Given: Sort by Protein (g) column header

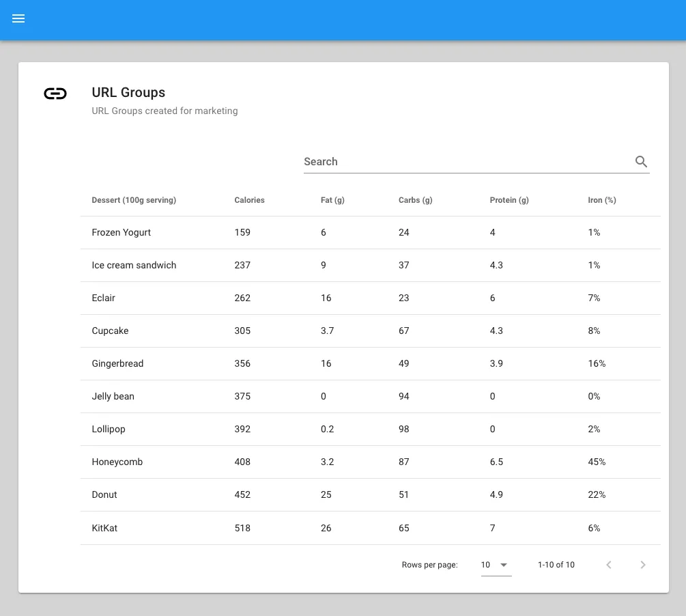Looking at the screenshot, I should [x=509, y=200].
